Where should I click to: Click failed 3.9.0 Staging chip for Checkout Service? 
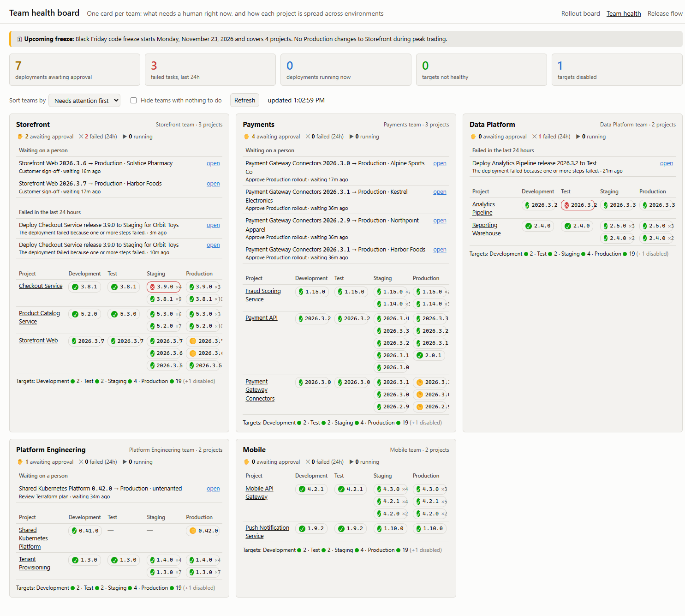tap(164, 287)
